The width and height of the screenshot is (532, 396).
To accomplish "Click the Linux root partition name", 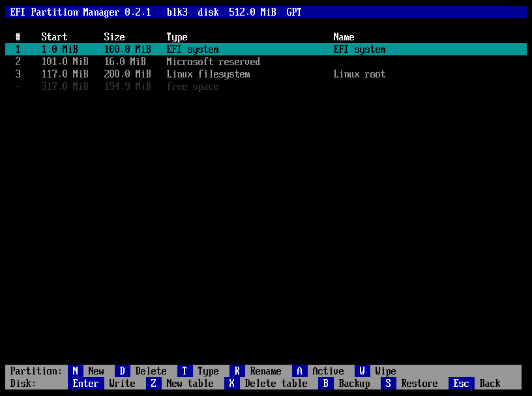I will click(360, 74).
